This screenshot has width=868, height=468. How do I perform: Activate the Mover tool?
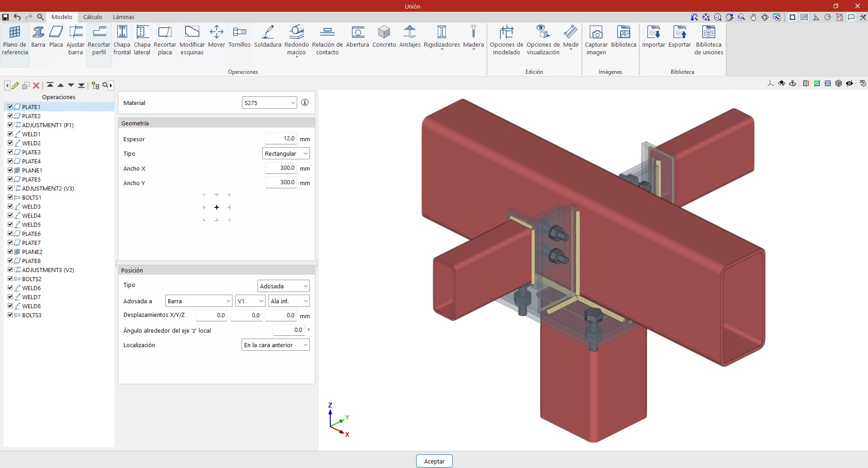(x=217, y=37)
